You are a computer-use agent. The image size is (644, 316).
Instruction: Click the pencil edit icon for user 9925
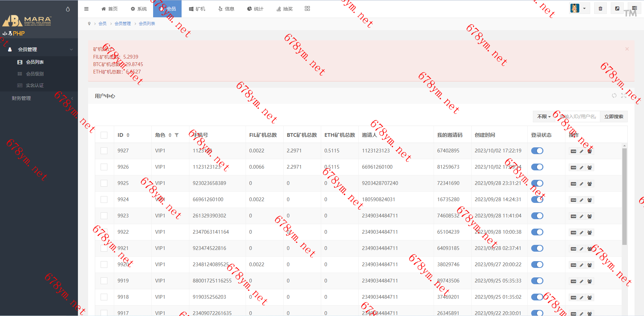click(581, 184)
